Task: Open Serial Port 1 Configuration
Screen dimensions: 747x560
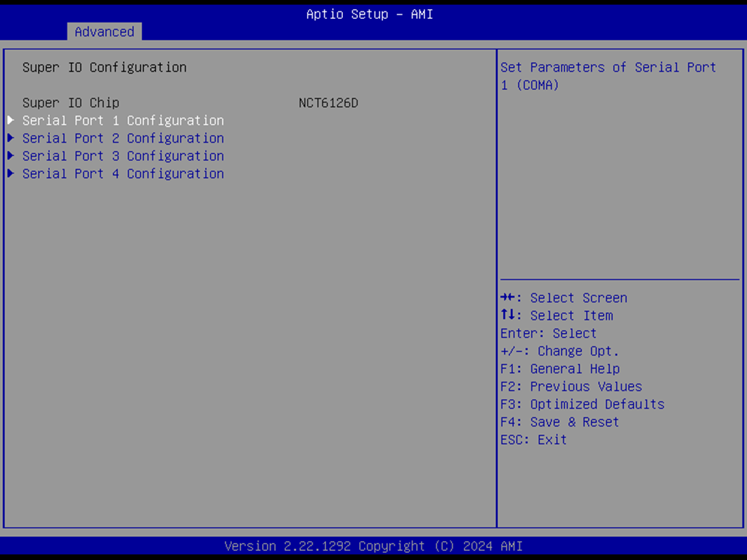Action: pos(124,120)
